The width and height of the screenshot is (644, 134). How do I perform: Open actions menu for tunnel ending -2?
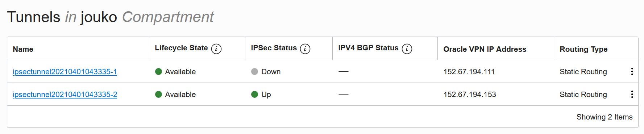point(632,94)
